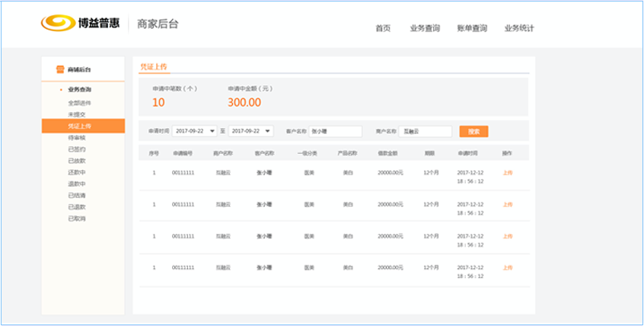Click 上传 link in the last row
This screenshot has height=326, width=644.
(508, 268)
